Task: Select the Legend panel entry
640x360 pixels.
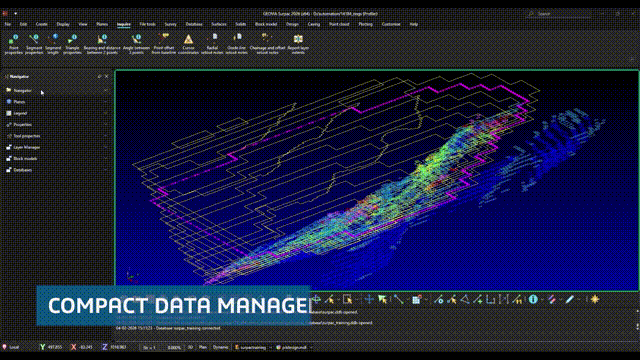Action: pyautogui.click(x=56, y=113)
